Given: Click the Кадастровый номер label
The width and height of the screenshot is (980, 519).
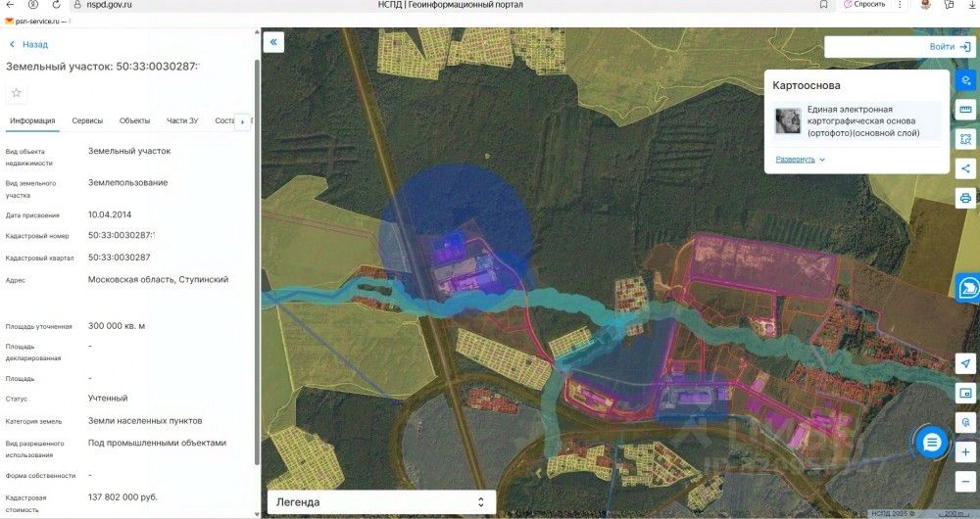Looking at the screenshot, I should (37, 236).
